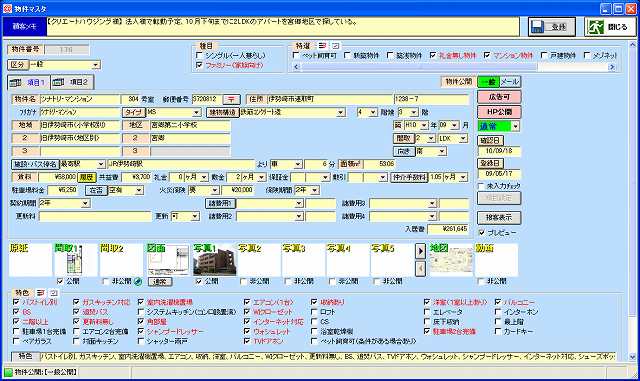Click the globe icon beside 間取2 非公開
Viewport: 640px width, 381px height.
(138, 281)
